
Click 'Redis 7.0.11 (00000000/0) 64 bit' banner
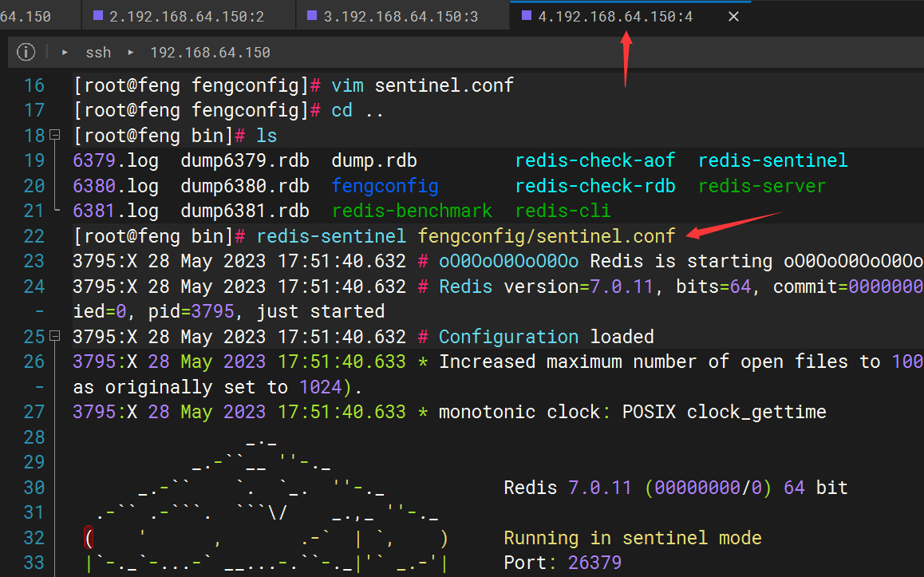coord(676,488)
